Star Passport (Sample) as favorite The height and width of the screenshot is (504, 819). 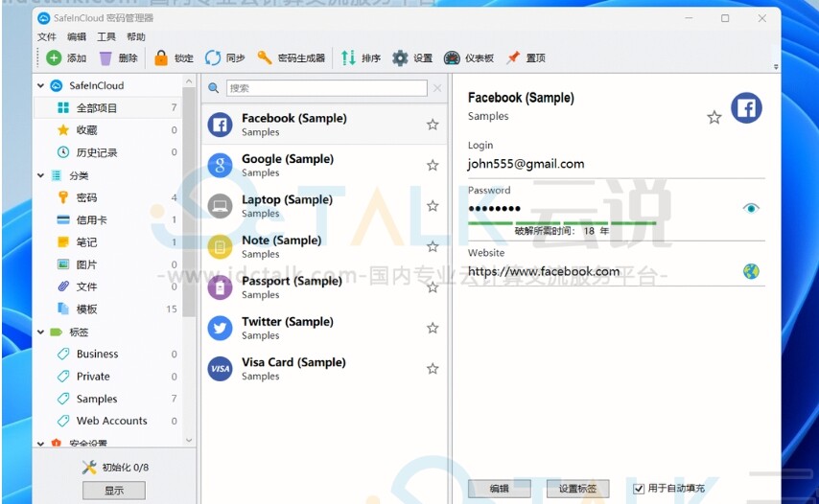click(433, 286)
